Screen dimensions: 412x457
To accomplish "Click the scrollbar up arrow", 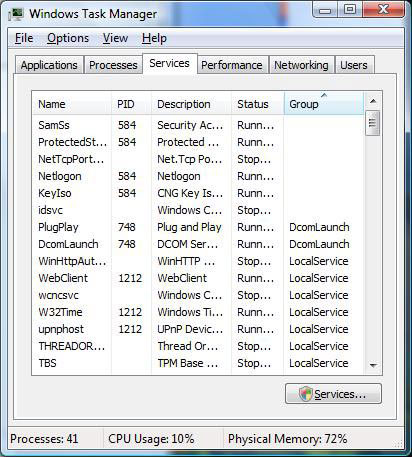I will [x=373, y=101].
